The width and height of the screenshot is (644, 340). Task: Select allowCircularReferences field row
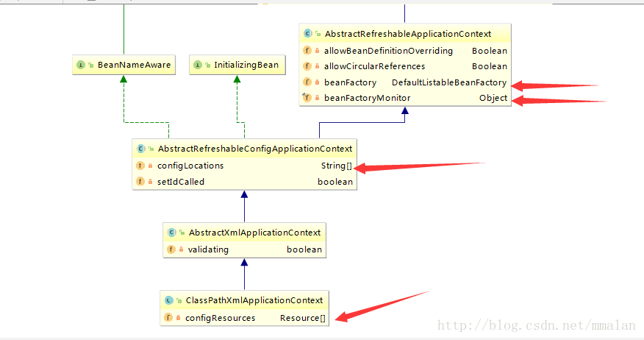coord(405,66)
